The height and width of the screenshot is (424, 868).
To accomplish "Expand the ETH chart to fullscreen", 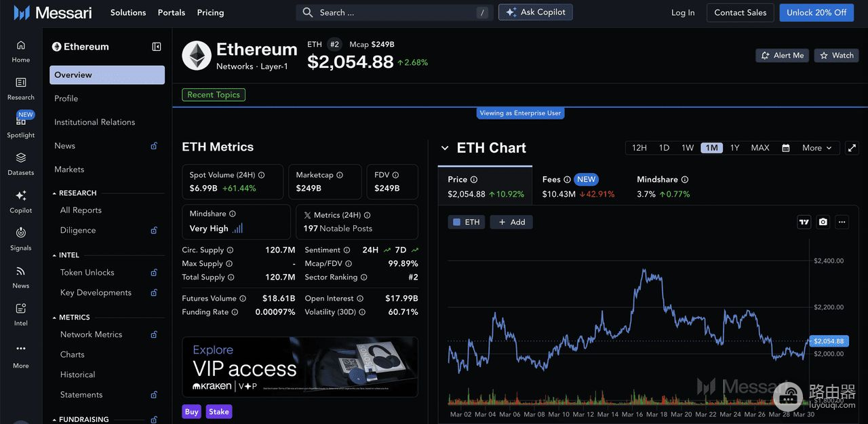I will 852,148.
